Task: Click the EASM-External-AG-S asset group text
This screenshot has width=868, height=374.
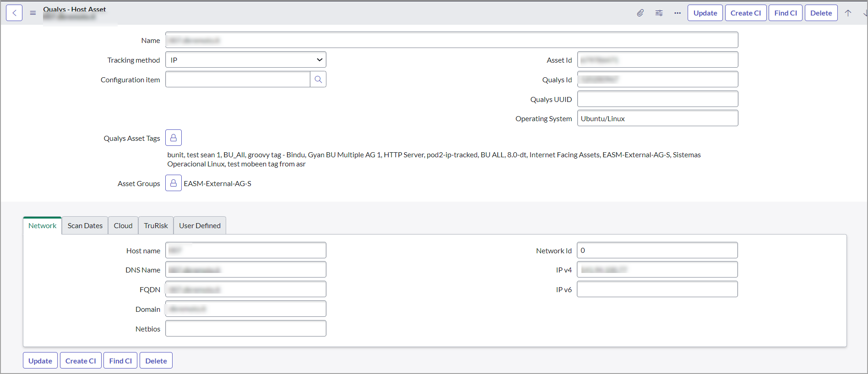Action: [217, 183]
